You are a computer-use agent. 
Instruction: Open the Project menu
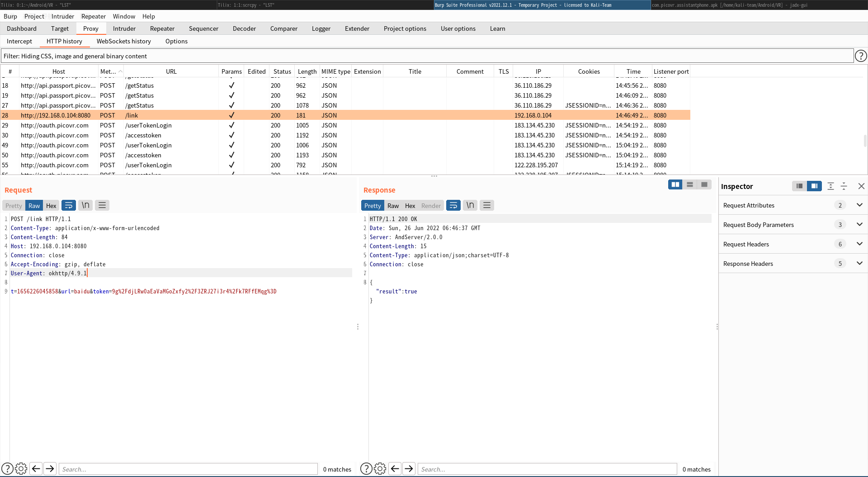pyautogui.click(x=34, y=16)
